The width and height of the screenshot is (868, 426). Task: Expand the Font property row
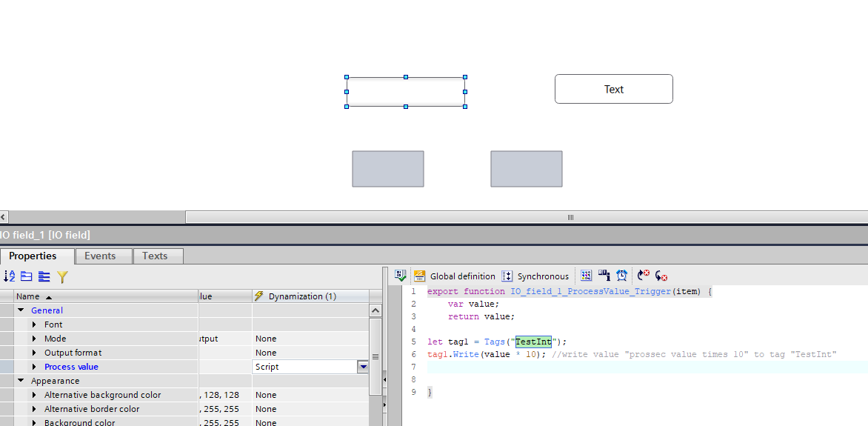[34, 325]
